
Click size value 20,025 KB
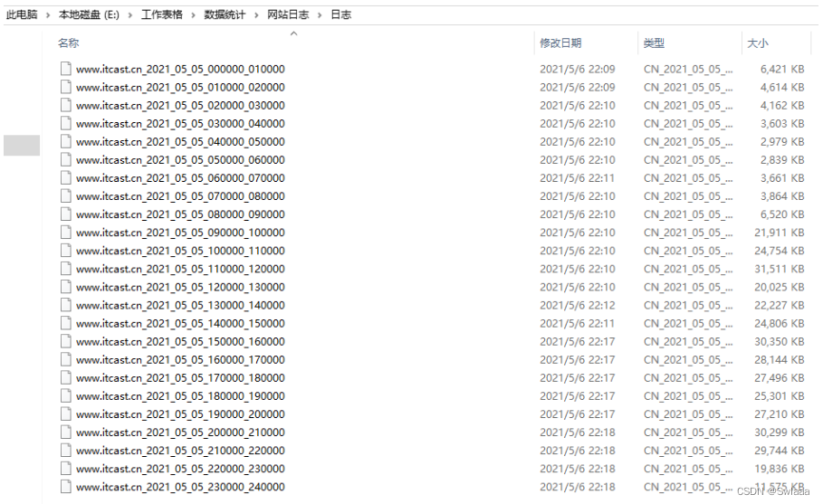pyautogui.click(x=780, y=287)
